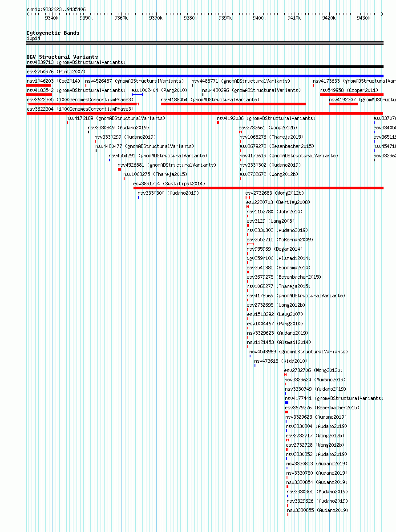Image resolution: width=396 pixels, height=532 pixels.
Task: Open esv3622304 1000Genomes variant label
Action: [80, 109]
